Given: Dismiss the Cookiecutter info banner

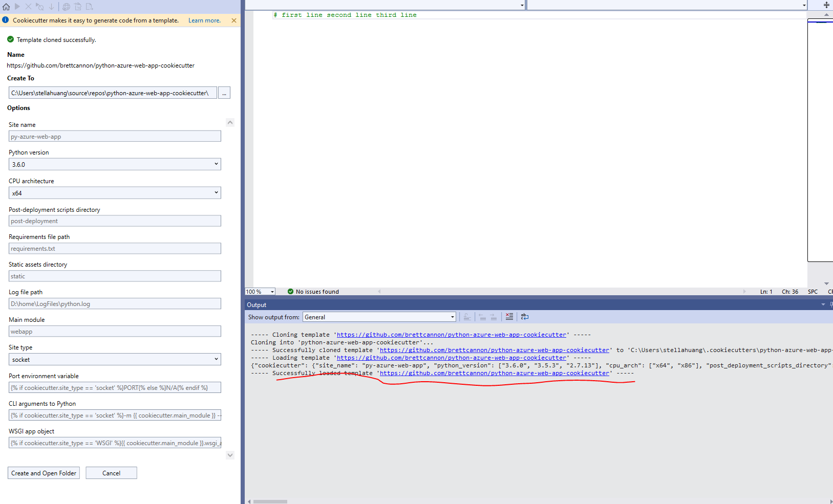Looking at the screenshot, I should click(234, 20).
